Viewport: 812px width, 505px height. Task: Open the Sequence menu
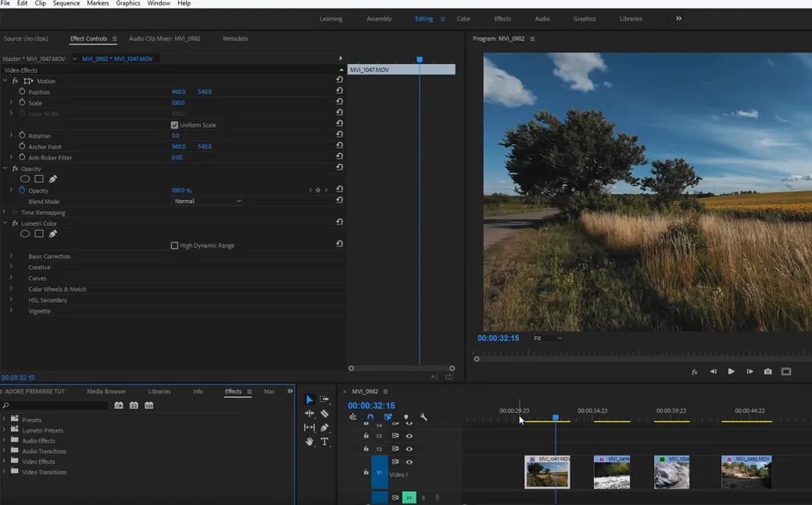click(x=66, y=3)
